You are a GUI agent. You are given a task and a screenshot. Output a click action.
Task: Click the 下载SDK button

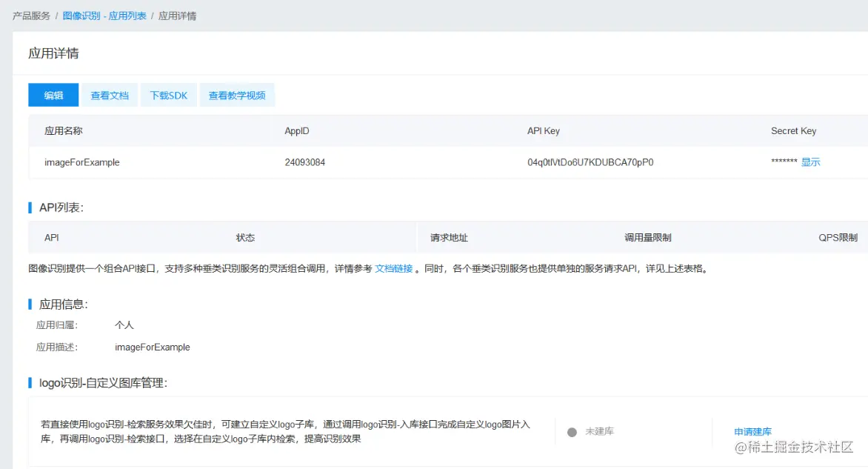pos(168,95)
